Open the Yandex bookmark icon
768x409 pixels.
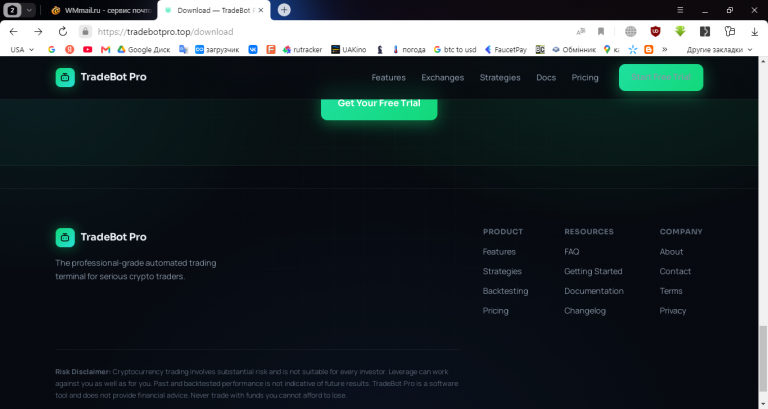pos(70,49)
